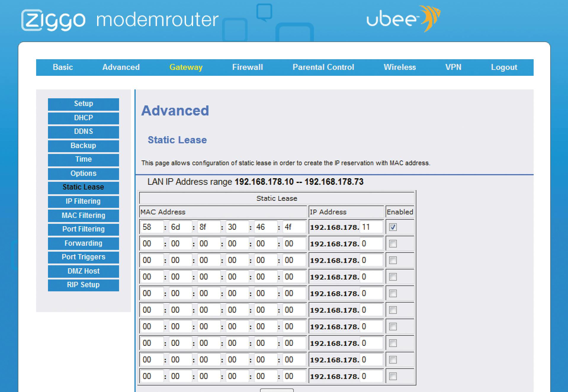Screen dimensions: 568x392
Task: Tick the last static lease row checkbox
Action: pos(393,376)
